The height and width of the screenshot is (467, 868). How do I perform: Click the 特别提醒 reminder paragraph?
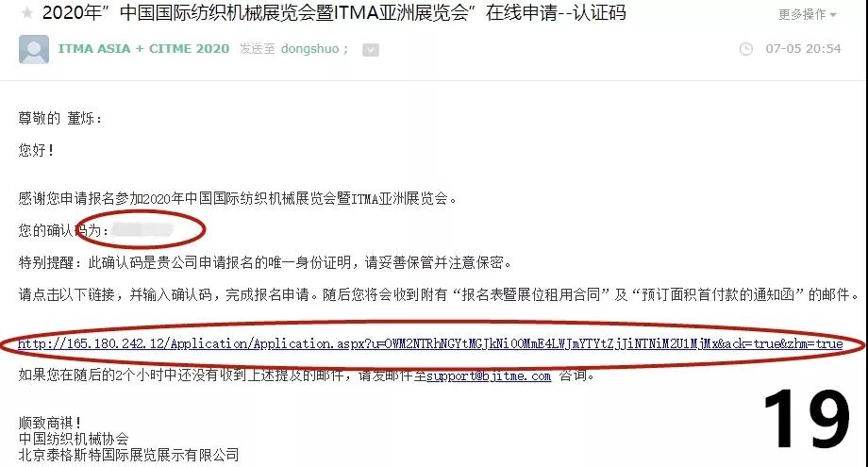[264, 262]
